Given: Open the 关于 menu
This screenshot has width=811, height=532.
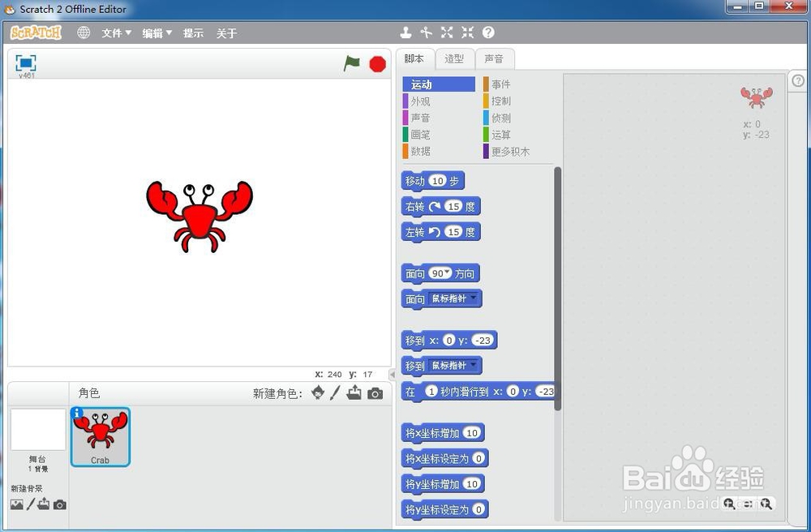Looking at the screenshot, I should 226,33.
